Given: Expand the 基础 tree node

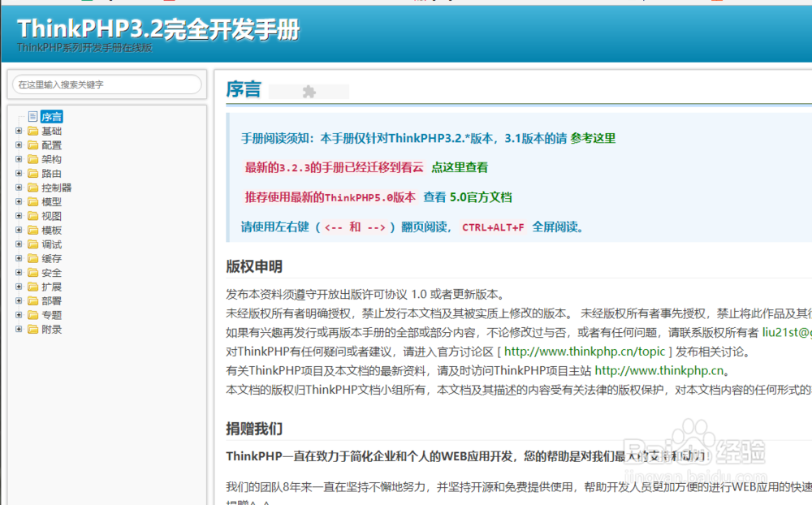Looking at the screenshot, I should (x=19, y=131).
